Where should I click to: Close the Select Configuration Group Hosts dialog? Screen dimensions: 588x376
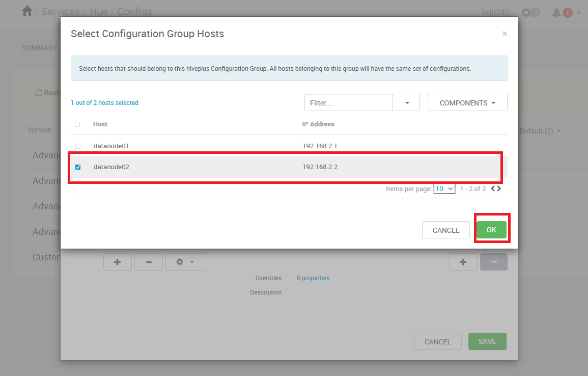point(505,34)
